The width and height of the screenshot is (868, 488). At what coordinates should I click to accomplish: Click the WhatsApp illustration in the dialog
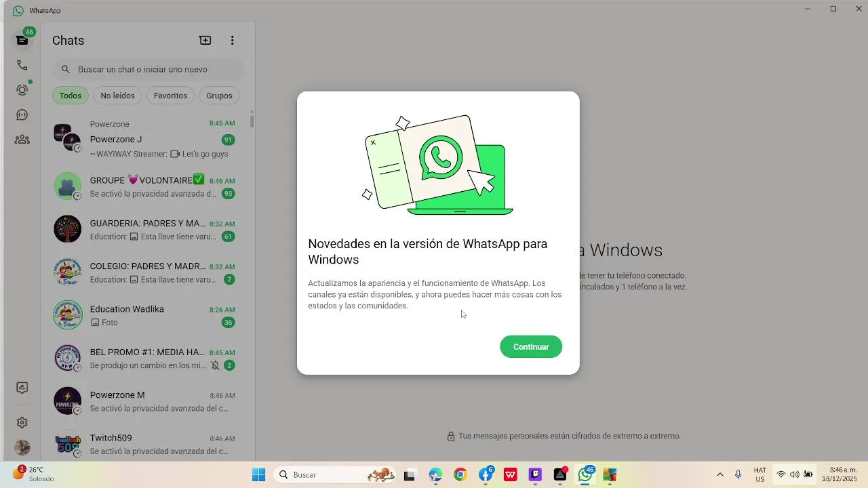point(438,165)
